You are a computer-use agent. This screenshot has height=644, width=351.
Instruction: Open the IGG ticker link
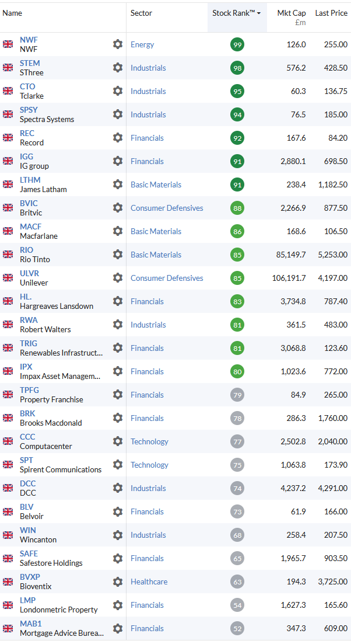[x=27, y=156]
